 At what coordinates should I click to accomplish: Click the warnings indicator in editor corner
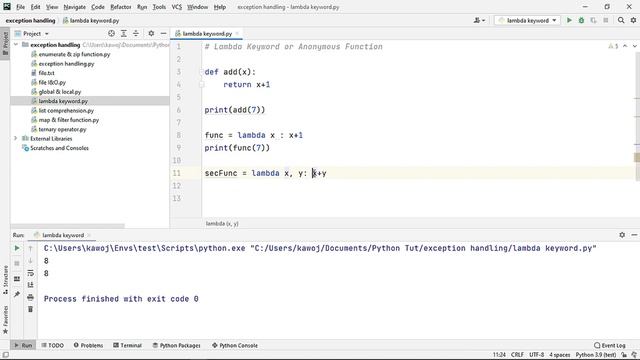tap(613, 46)
